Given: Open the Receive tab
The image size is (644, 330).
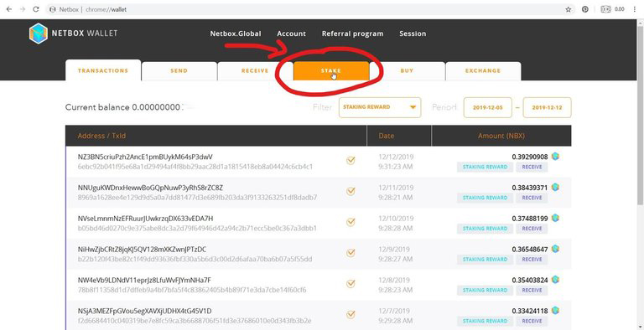Looking at the screenshot, I should tap(255, 71).
